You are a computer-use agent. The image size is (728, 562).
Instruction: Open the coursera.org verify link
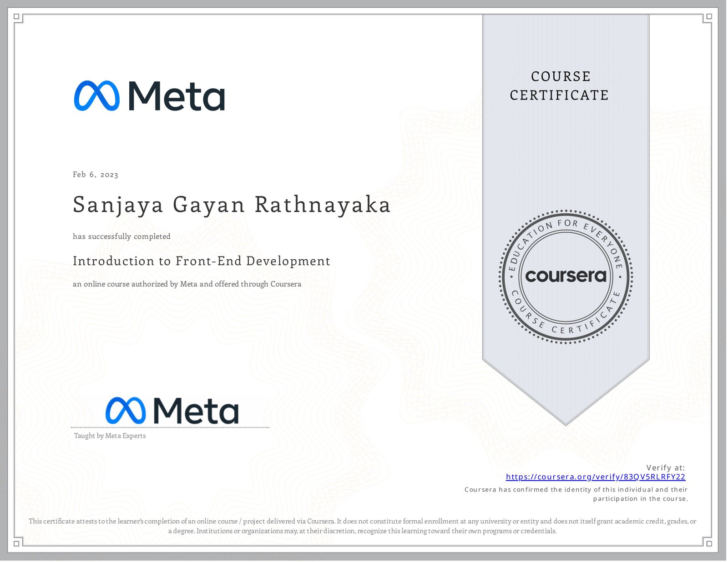(x=595, y=477)
